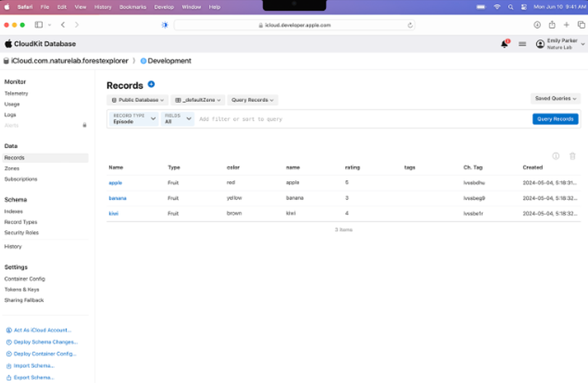Click Deploy Container Config link

(41, 354)
